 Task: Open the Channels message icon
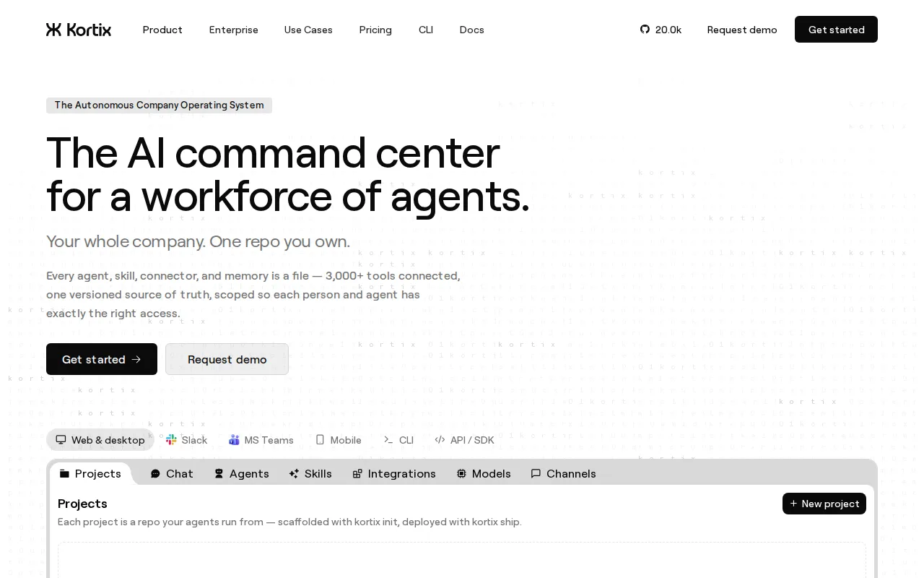coord(536,474)
